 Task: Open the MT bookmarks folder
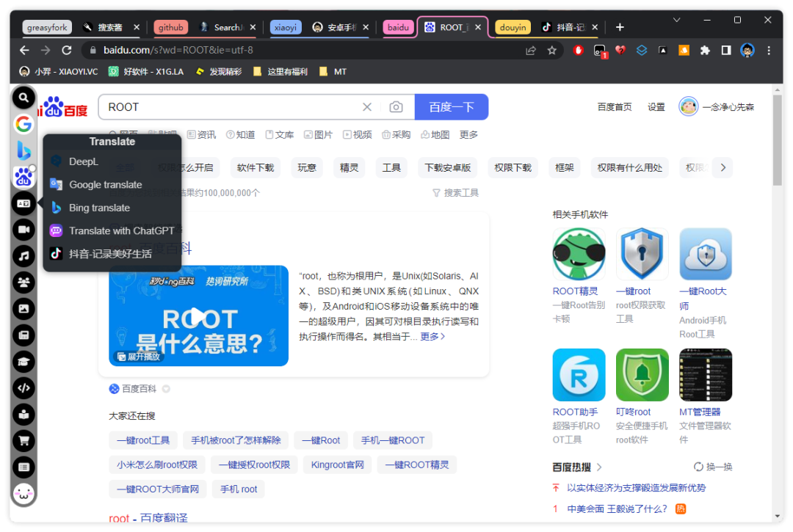click(x=333, y=72)
